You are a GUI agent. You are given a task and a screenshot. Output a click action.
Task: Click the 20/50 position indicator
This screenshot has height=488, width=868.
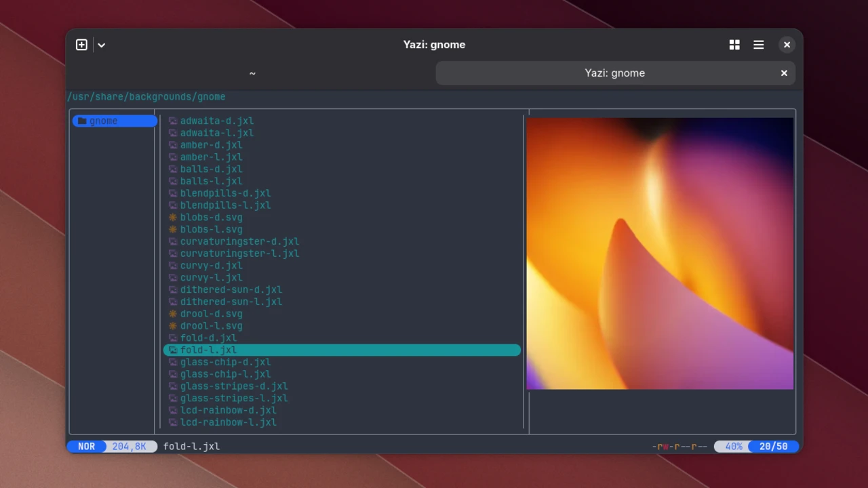[x=774, y=447]
